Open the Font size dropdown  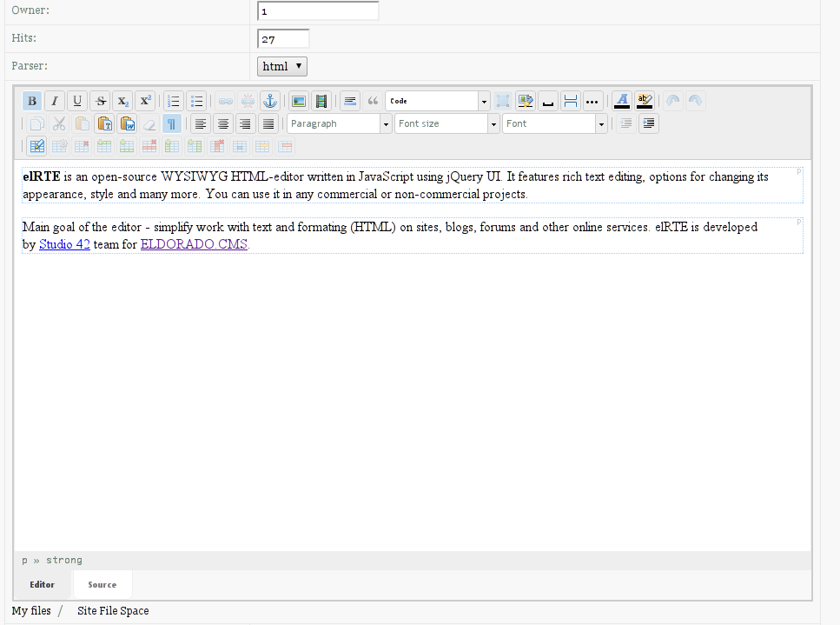(x=447, y=123)
